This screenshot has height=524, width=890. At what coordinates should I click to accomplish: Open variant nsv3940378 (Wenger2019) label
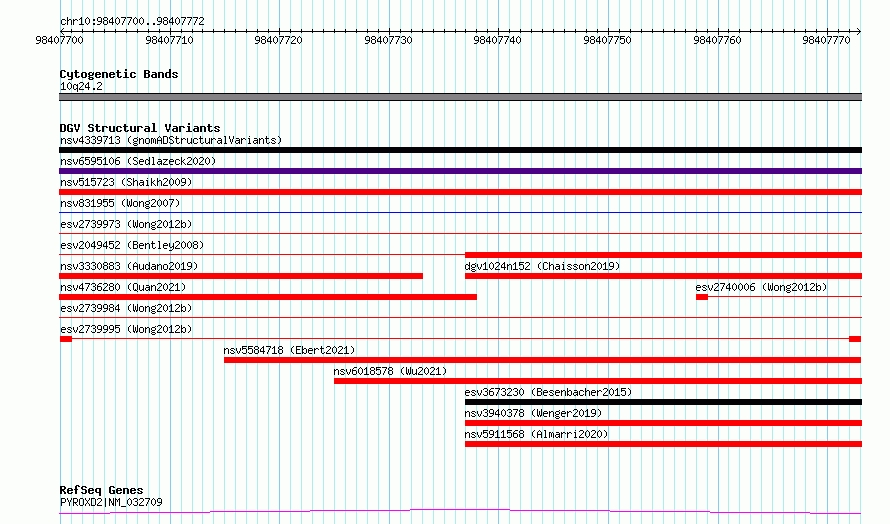coord(533,413)
